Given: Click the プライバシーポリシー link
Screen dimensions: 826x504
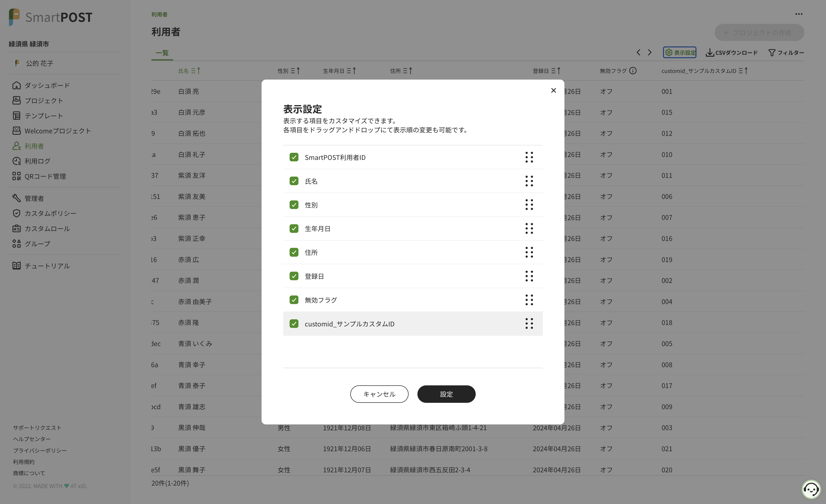Looking at the screenshot, I should [x=40, y=450].
